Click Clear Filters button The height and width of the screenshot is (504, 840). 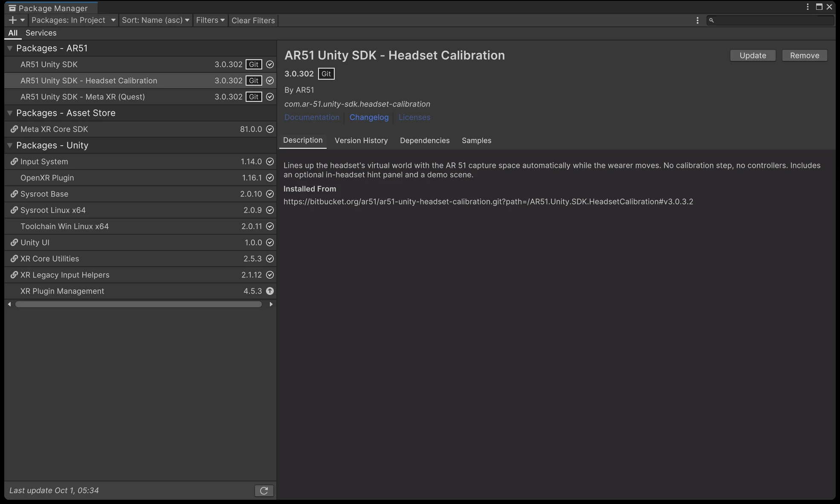253,20
